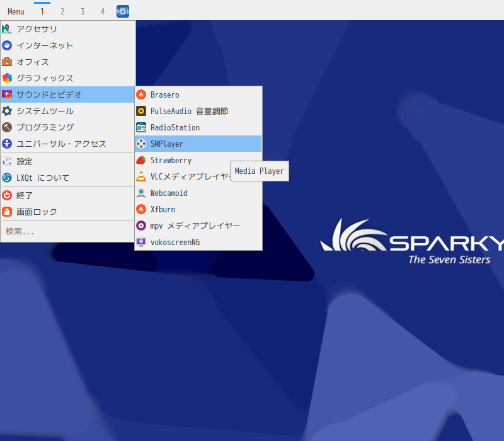Click the LXQt について icon

(7, 178)
